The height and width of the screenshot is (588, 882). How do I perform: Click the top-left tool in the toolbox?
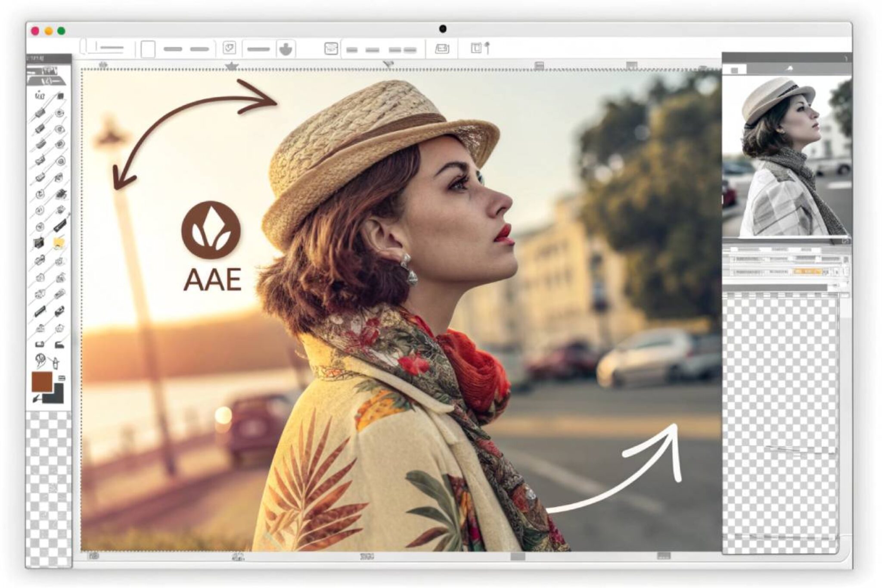40,95
